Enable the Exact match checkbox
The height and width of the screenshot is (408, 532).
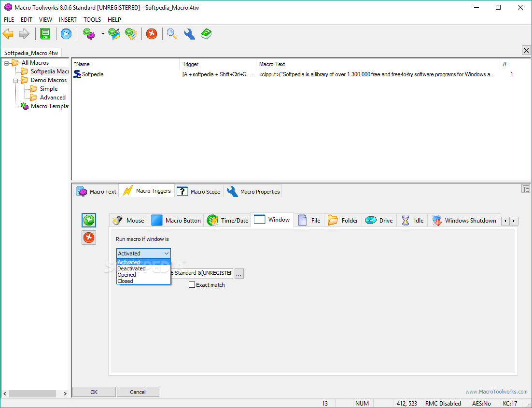[192, 285]
